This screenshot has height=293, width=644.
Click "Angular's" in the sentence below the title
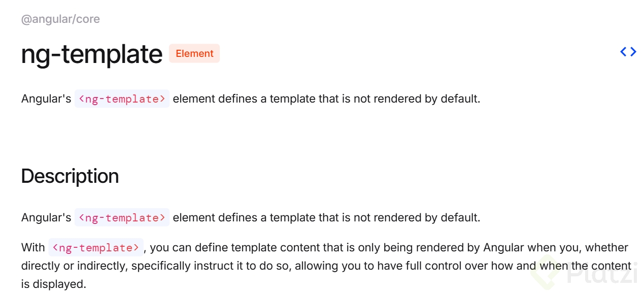click(46, 99)
